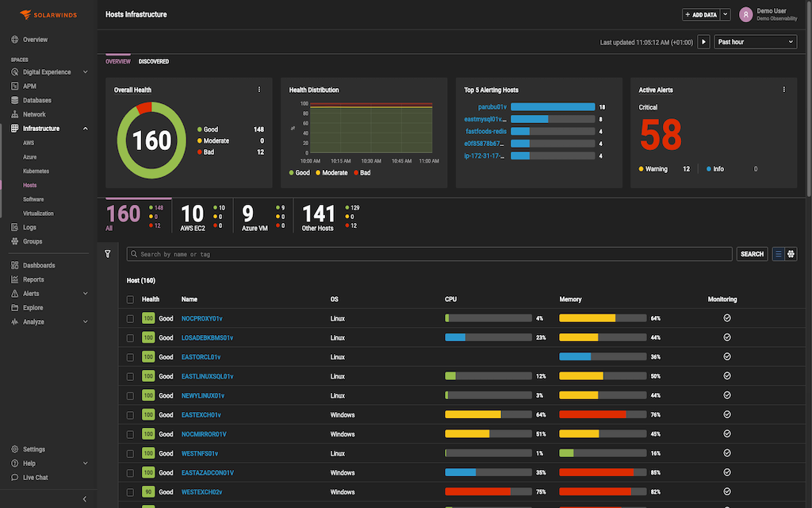
Task: Expand Digital Experience chevron
Action: pos(86,72)
